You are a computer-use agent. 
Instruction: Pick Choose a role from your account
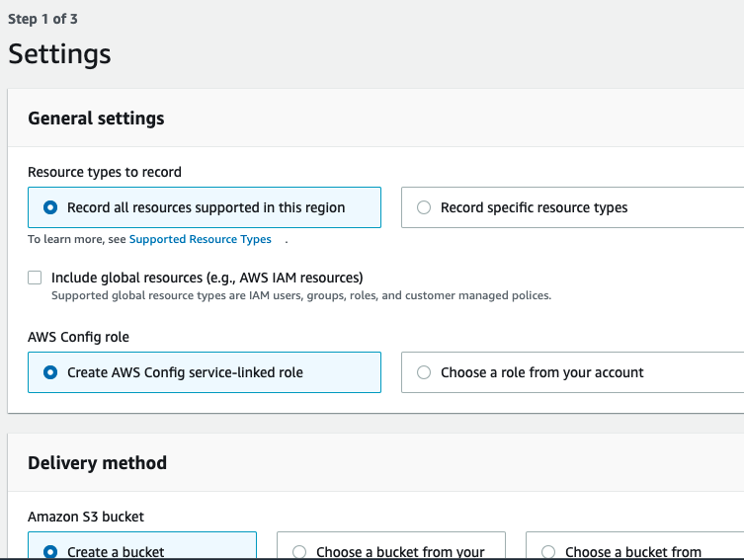(425, 372)
